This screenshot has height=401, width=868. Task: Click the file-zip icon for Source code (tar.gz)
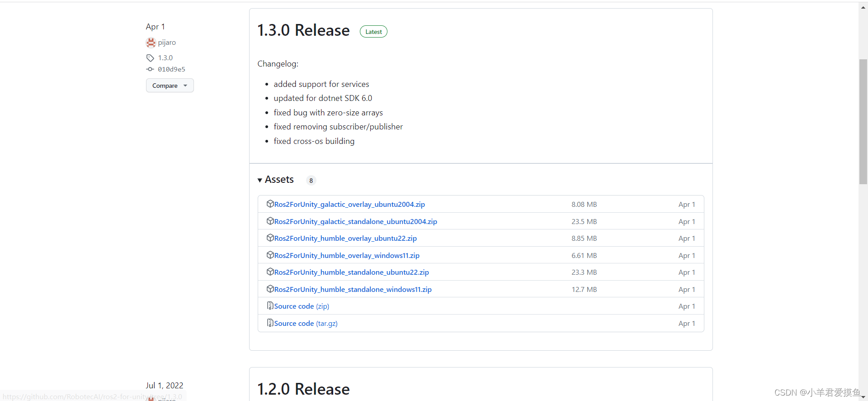270,323
